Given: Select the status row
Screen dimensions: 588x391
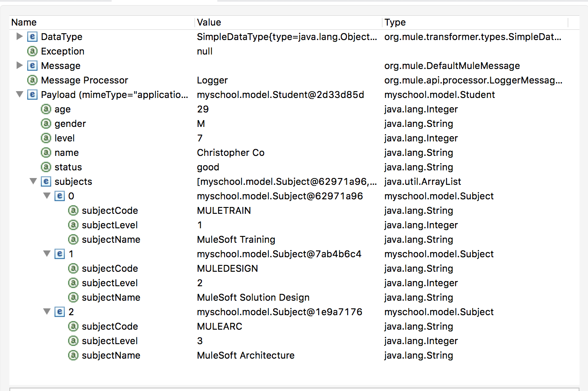Looking at the screenshot, I should pyautogui.click(x=68, y=167).
